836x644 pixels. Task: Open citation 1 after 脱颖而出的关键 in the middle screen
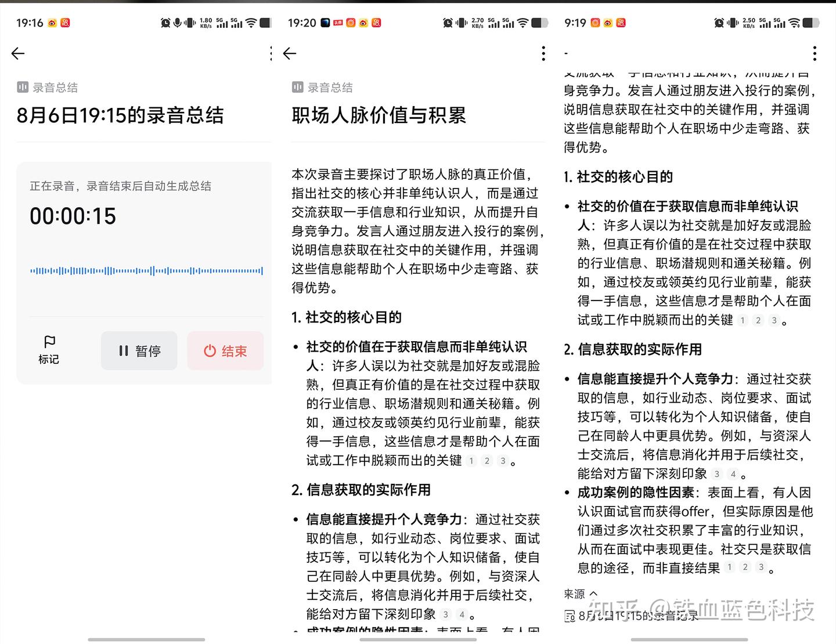471,461
